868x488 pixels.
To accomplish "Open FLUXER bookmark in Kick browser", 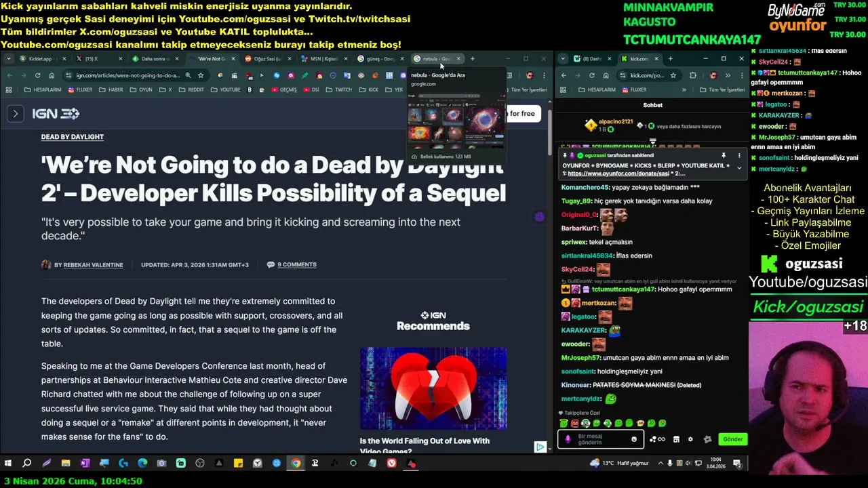I will coord(633,89).
